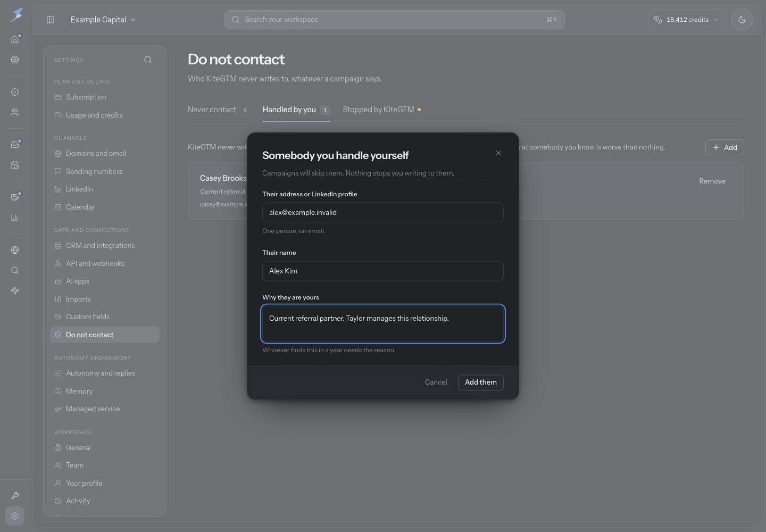Open Your profile settings

pos(105,483)
